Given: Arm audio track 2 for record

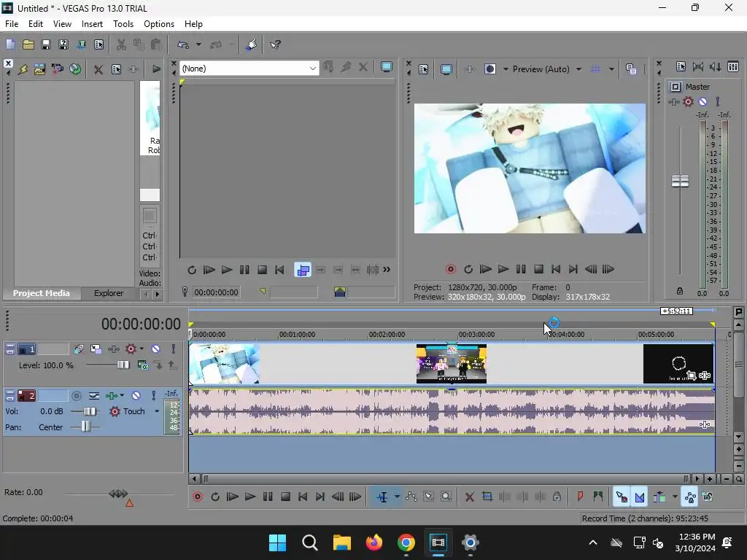Looking at the screenshot, I should click(76, 396).
